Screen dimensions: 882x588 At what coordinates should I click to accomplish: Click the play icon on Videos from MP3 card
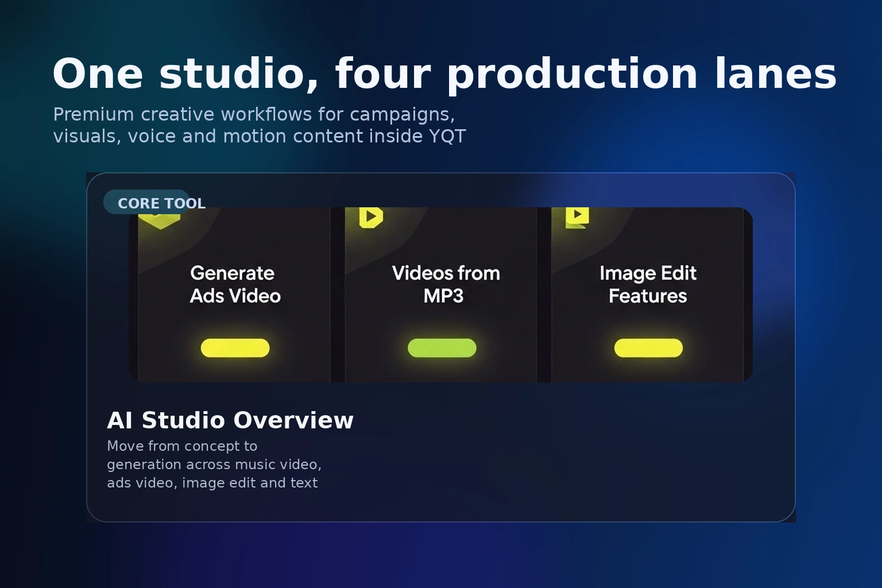pyautogui.click(x=371, y=216)
